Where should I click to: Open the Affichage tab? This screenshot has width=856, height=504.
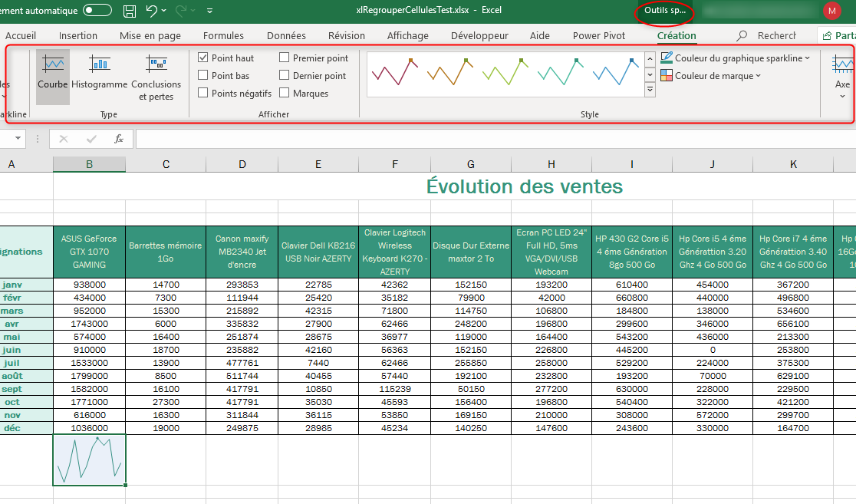[408, 35]
